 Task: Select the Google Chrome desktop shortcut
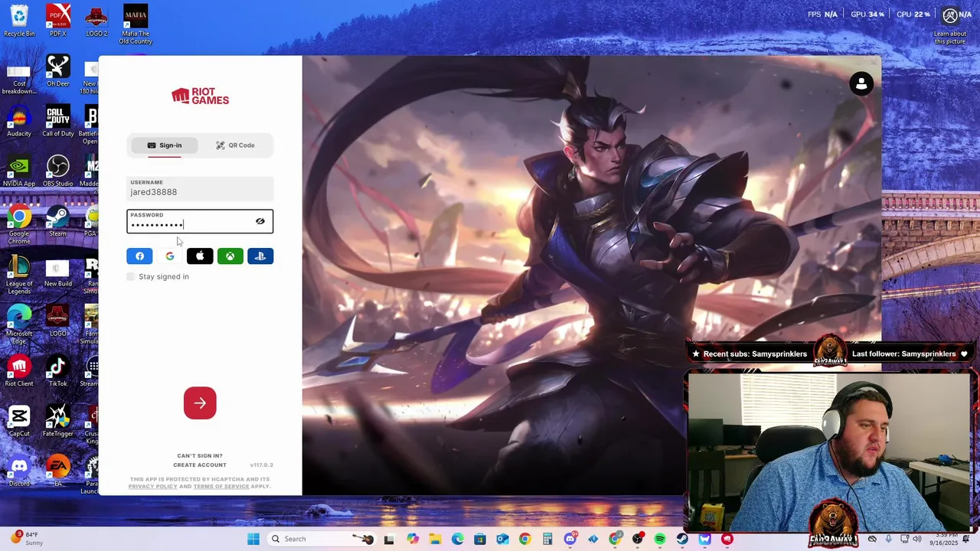(x=19, y=225)
